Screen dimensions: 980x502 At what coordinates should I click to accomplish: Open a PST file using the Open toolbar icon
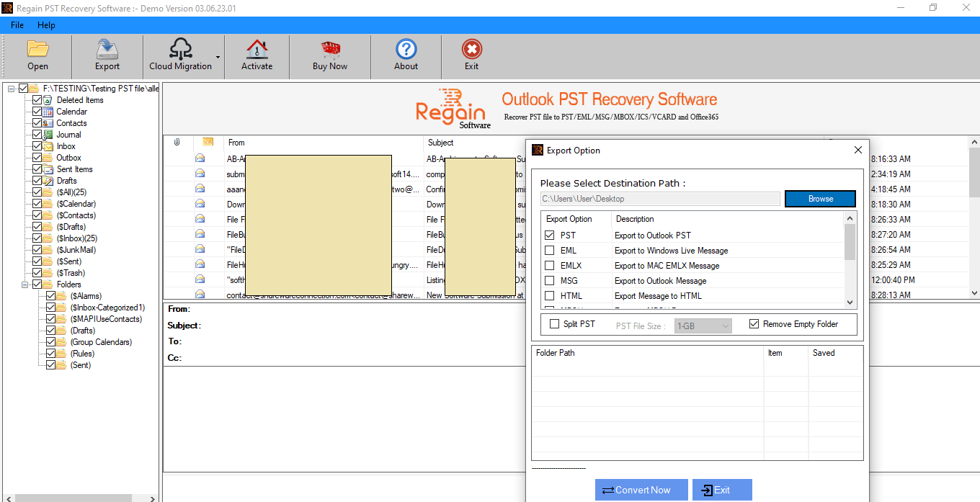point(37,55)
